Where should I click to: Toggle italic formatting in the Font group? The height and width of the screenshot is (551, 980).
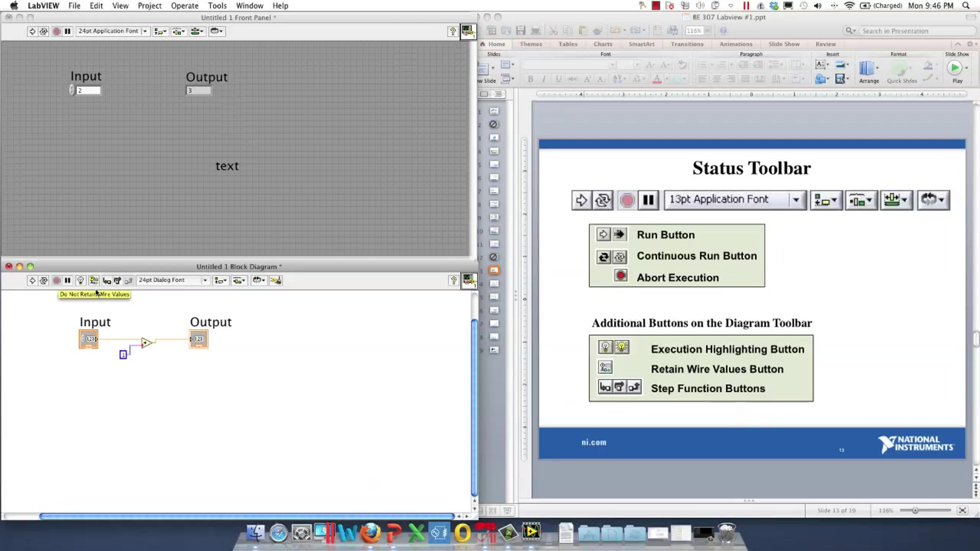544,79
